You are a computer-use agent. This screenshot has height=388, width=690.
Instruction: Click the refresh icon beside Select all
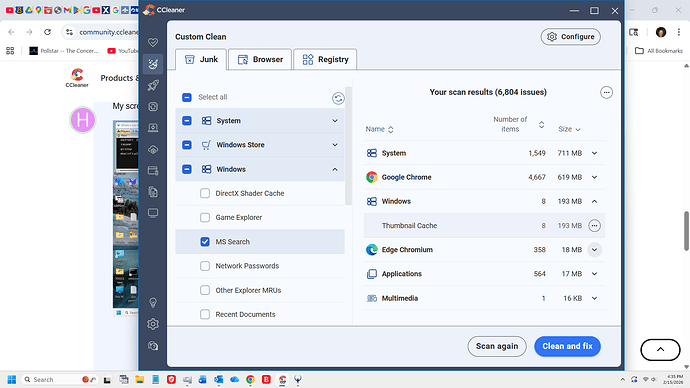[x=338, y=99]
